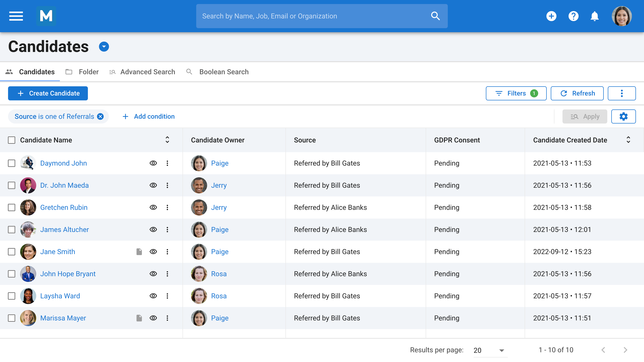Open the Boolean Search tab

[x=224, y=72]
